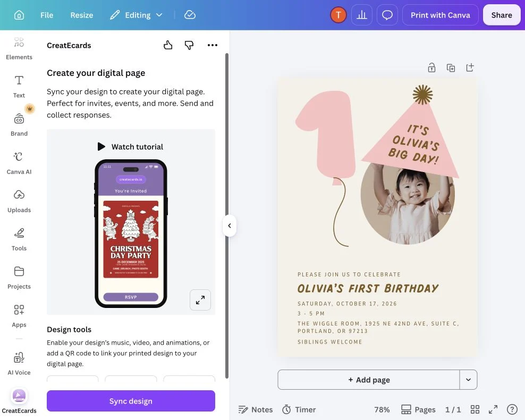Viewport: 525px width, 420px height.
Task: Enter fullscreen present mode icon
Action: (x=493, y=409)
